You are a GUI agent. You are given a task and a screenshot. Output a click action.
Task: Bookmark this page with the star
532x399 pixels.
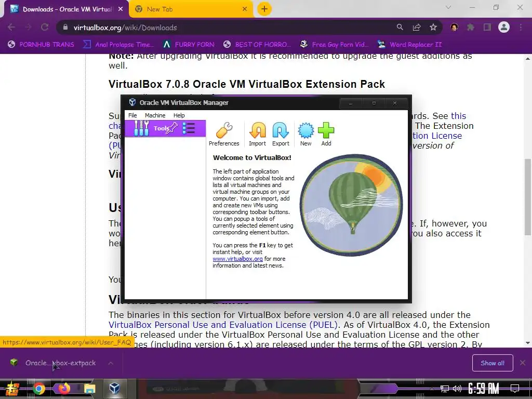tap(433, 27)
